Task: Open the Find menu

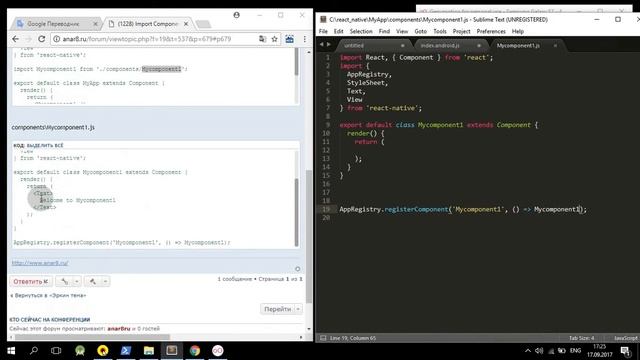Action: (x=384, y=31)
